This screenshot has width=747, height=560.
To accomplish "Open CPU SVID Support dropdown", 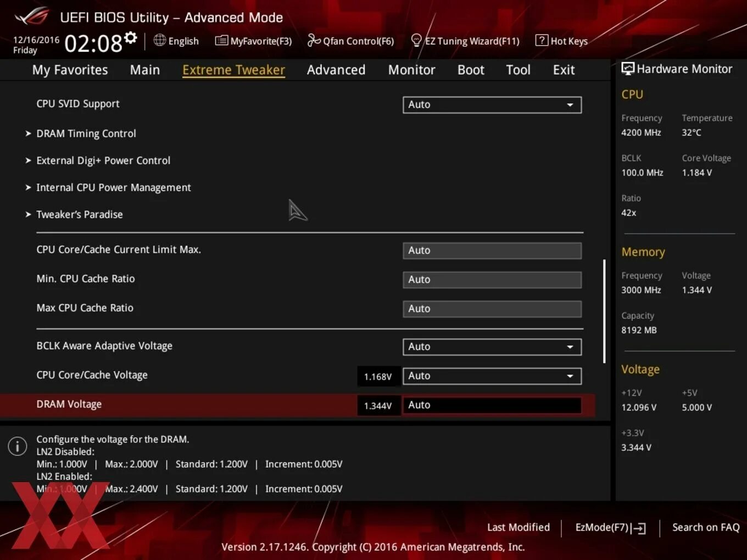I will pyautogui.click(x=492, y=105).
